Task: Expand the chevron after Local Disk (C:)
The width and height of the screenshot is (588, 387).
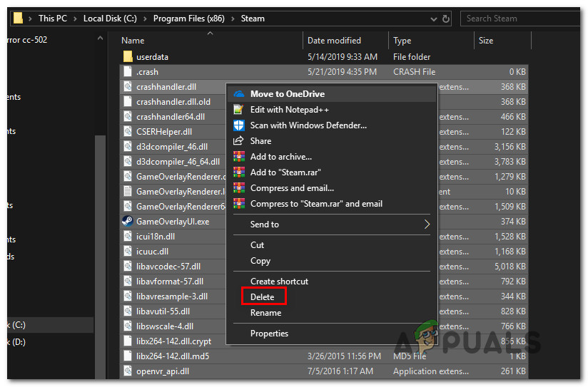Action: click(x=145, y=19)
